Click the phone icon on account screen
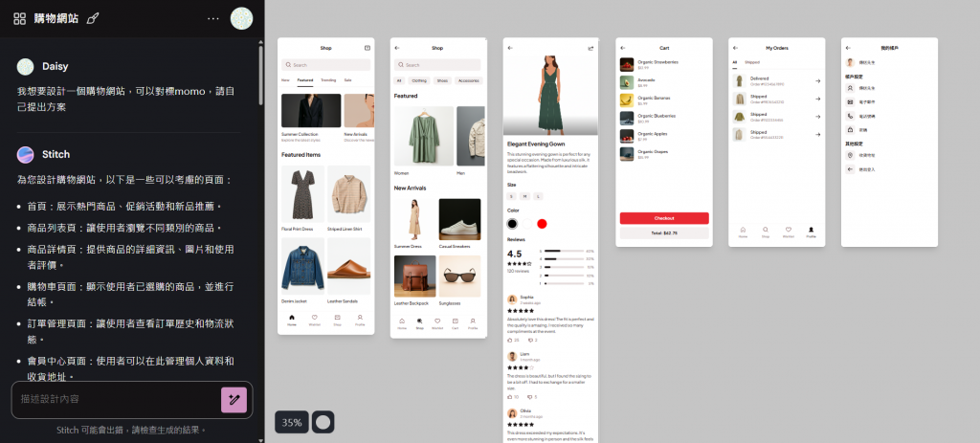The image size is (980, 443). pyautogui.click(x=850, y=116)
